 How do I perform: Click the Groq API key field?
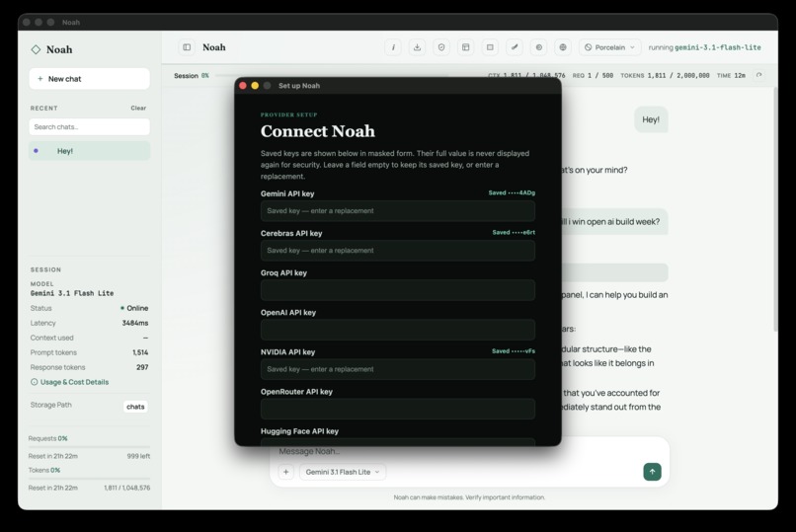tap(397, 290)
